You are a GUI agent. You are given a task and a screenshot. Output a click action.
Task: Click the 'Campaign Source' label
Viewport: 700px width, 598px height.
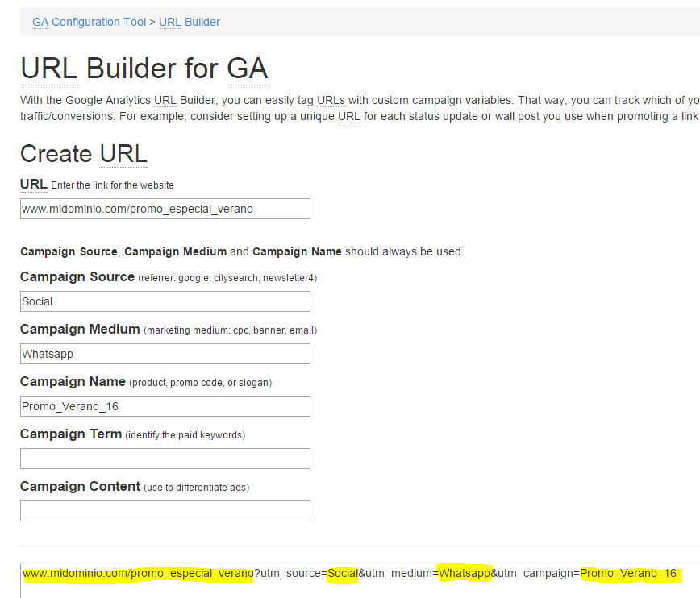77,276
